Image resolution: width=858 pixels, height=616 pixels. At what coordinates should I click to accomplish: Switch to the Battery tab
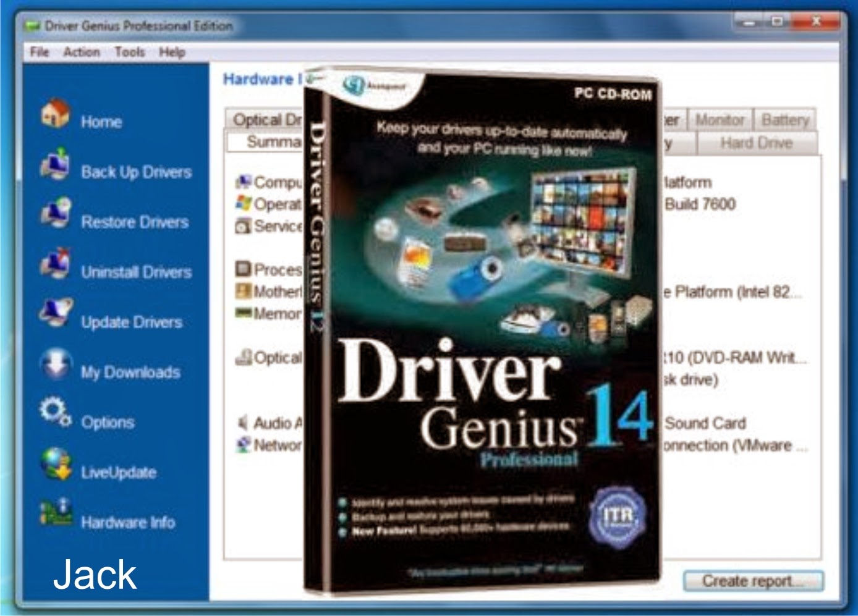785,120
